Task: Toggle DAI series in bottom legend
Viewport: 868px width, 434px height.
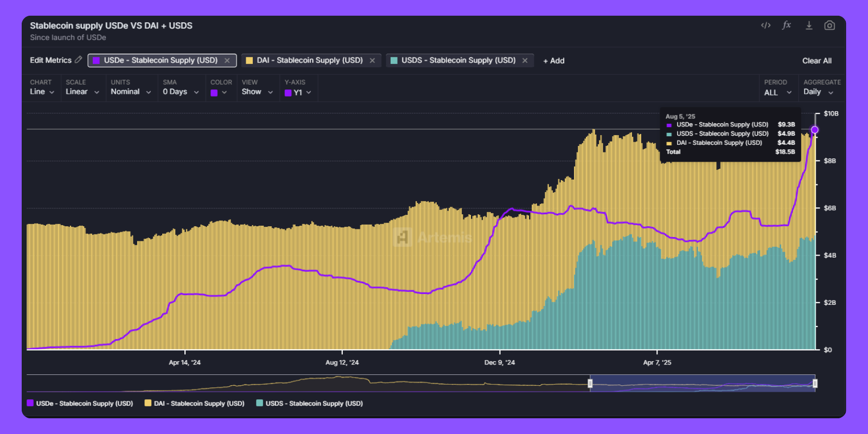Action: click(194, 403)
